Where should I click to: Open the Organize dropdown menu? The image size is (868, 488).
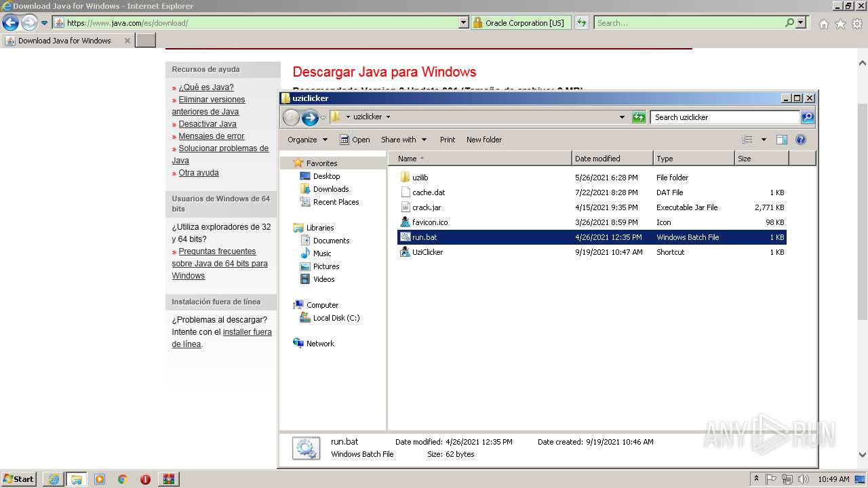tap(307, 140)
